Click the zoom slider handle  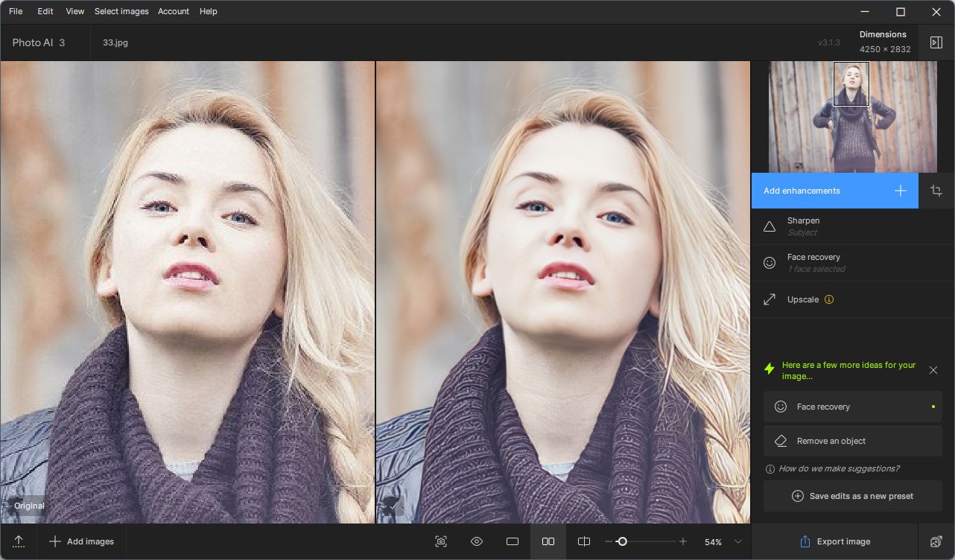point(622,541)
